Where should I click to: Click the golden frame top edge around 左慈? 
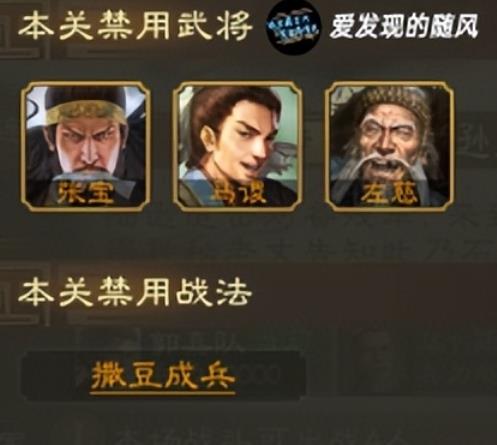coord(390,83)
